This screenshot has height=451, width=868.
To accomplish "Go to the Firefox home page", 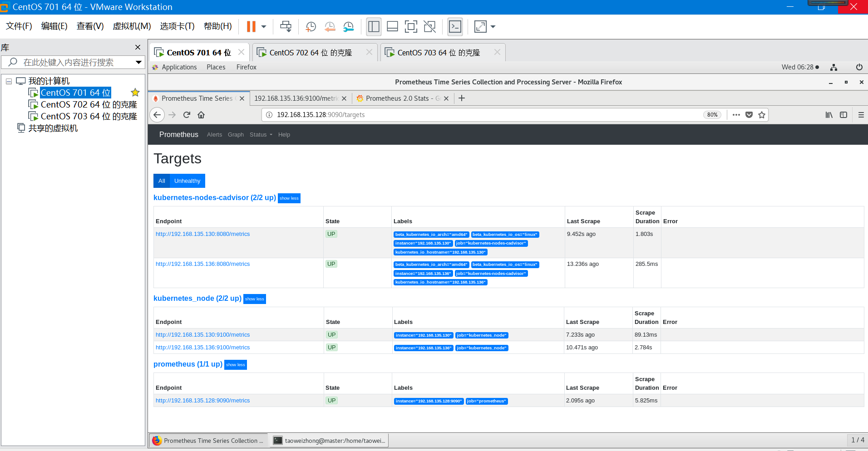I will tap(201, 115).
